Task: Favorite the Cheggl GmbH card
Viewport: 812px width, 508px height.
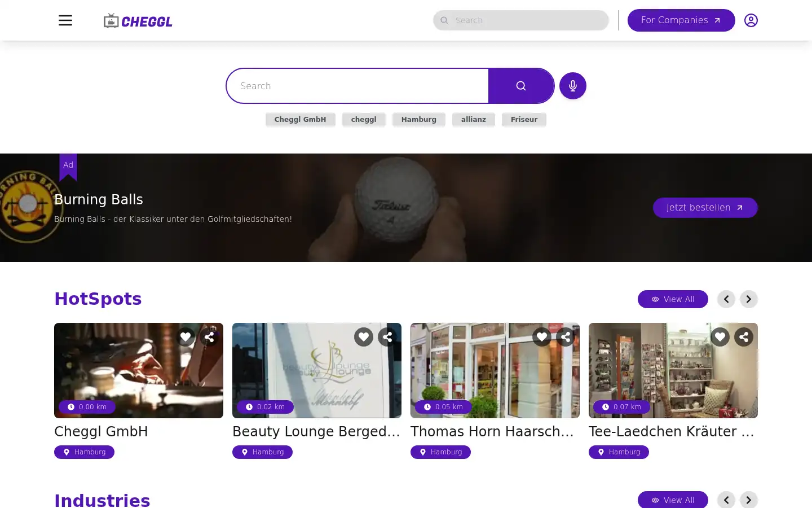Action: pyautogui.click(x=186, y=337)
